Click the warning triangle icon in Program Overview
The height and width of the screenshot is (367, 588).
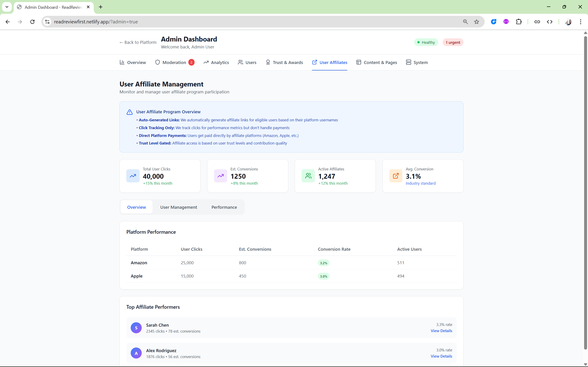coord(130,112)
